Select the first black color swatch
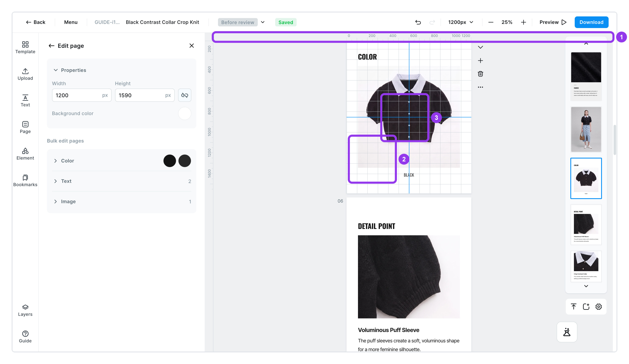Image resolution: width=629 pixels, height=364 pixels. [170, 161]
